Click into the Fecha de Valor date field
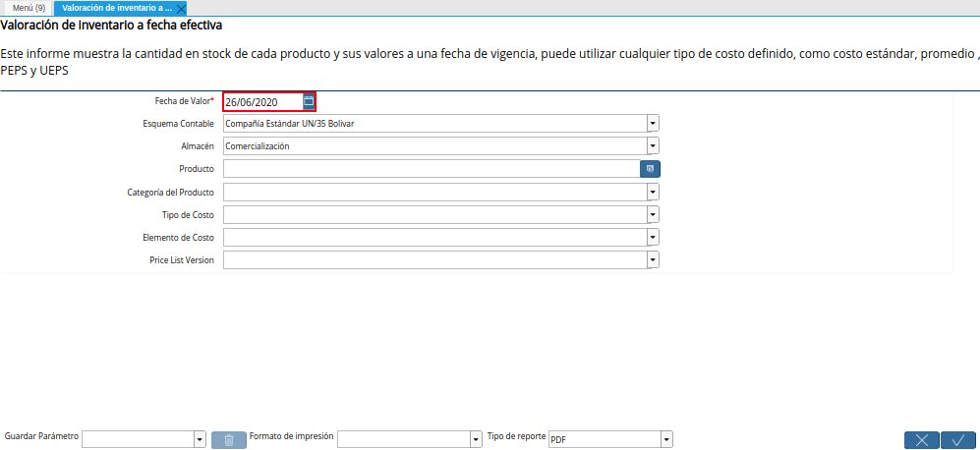 click(261, 101)
